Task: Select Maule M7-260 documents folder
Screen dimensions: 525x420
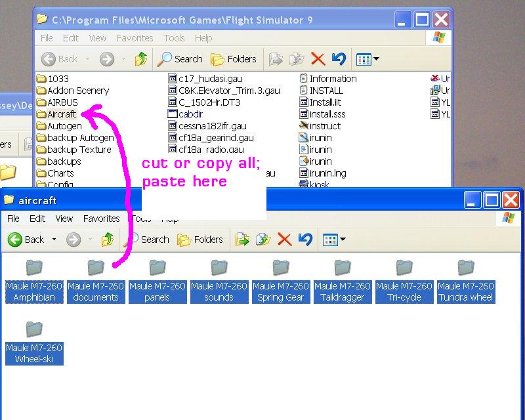Action: coord(96,282)
